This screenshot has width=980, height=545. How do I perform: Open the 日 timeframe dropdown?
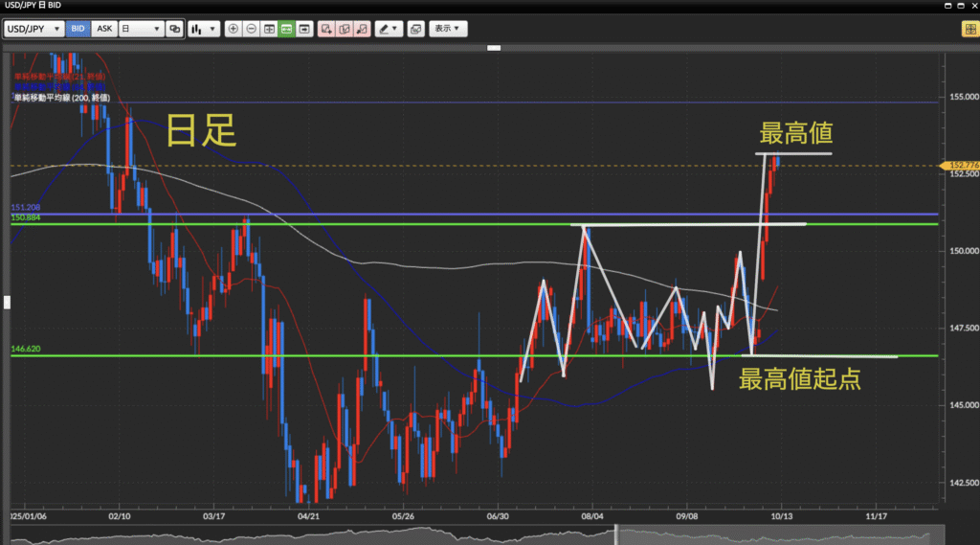(x=140, y=29)
